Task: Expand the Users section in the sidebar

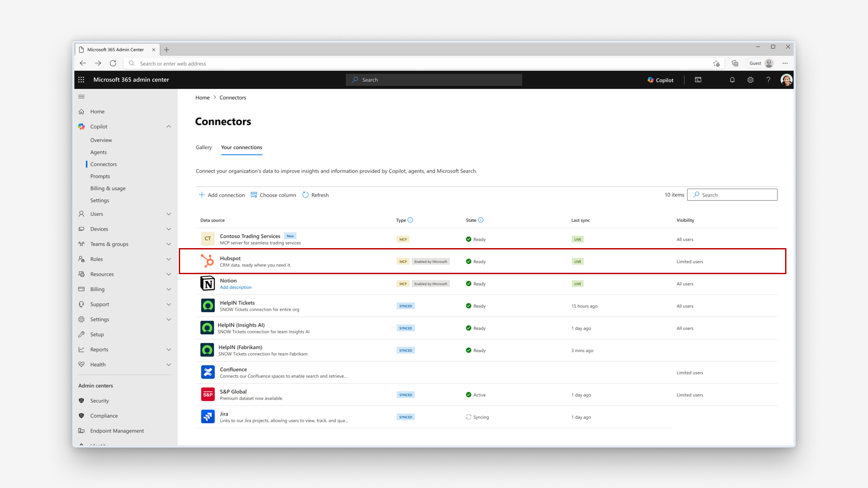Action: coord(169,213)
